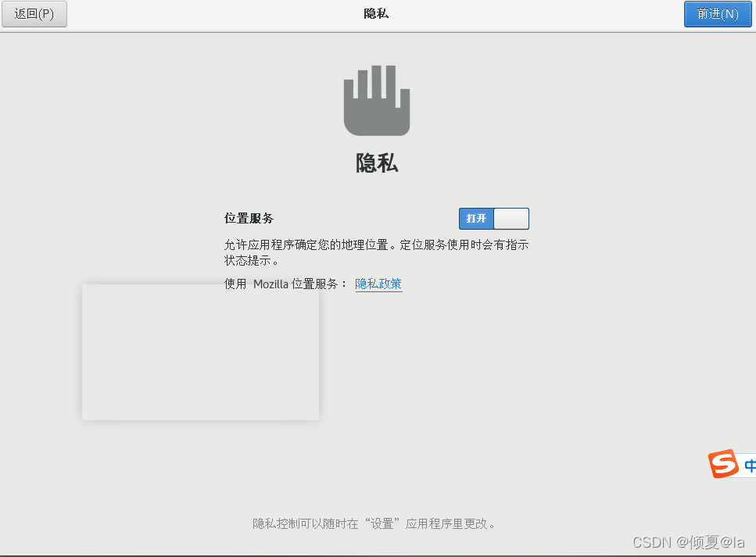This screenshot has width=756, height=557.
Task: Click the hand symbol above the 隐私 heading
Action: click(376, 100)
